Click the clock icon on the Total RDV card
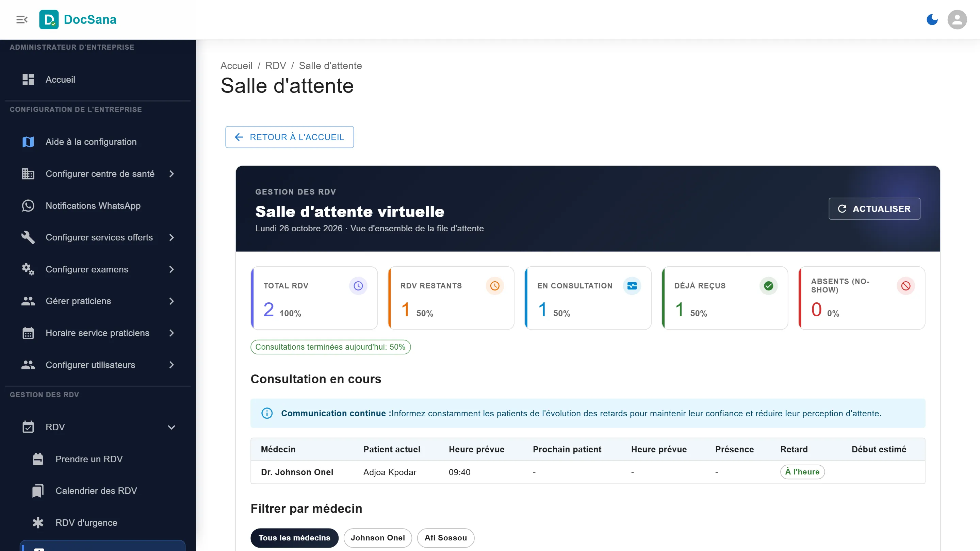This screenshot has height=551, width=980. click(x=358, y=286)
